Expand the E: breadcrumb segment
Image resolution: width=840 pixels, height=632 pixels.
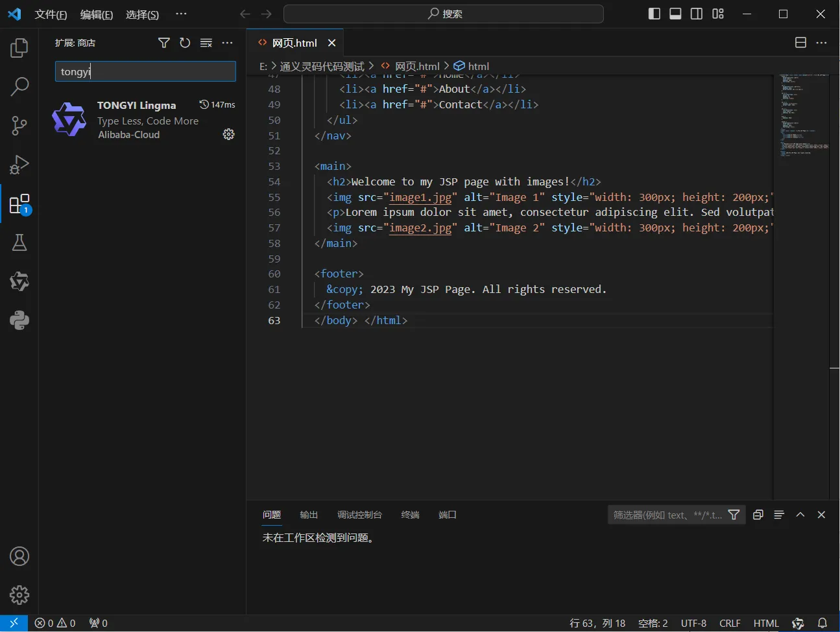[263, 66]
